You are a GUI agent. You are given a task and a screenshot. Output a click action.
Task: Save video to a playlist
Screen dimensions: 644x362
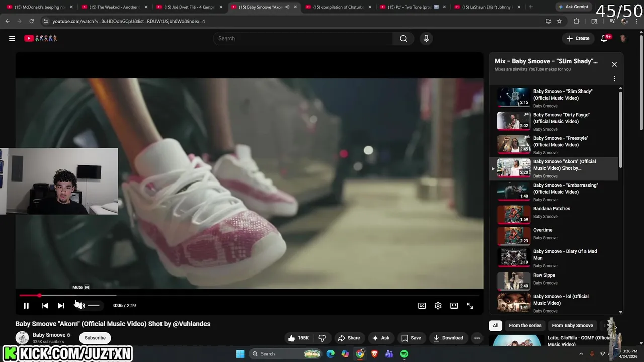pos(411,338)
